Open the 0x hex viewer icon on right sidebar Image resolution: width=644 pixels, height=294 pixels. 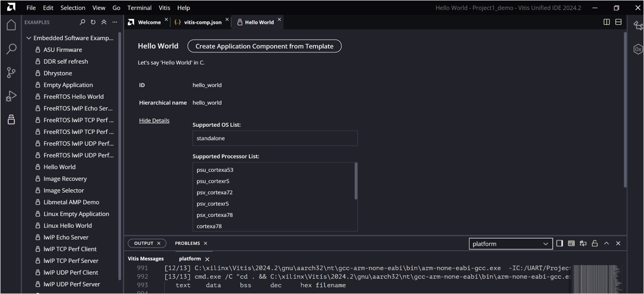point(638,49)
